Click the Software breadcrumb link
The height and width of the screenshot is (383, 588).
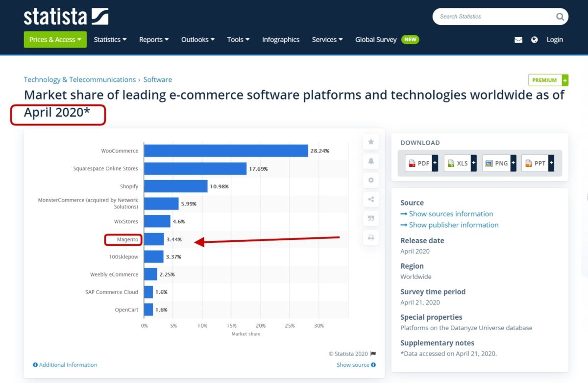(158, 79)
